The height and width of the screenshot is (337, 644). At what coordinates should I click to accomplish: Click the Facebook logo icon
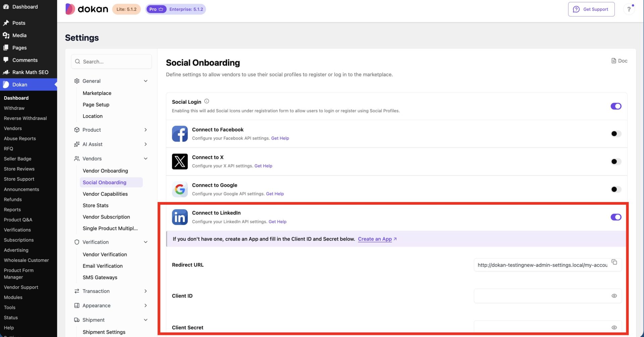click(x=180, y=134)
